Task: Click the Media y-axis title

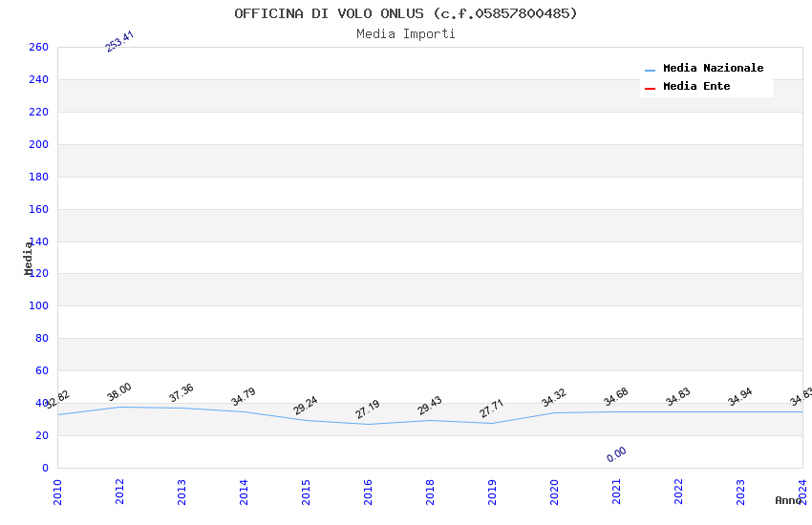Action: click(29, 258)
